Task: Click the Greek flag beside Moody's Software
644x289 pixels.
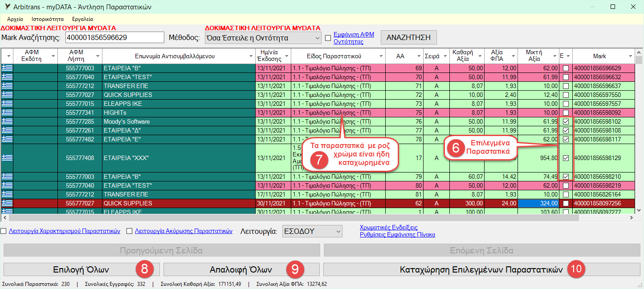Action: point(7,121)
